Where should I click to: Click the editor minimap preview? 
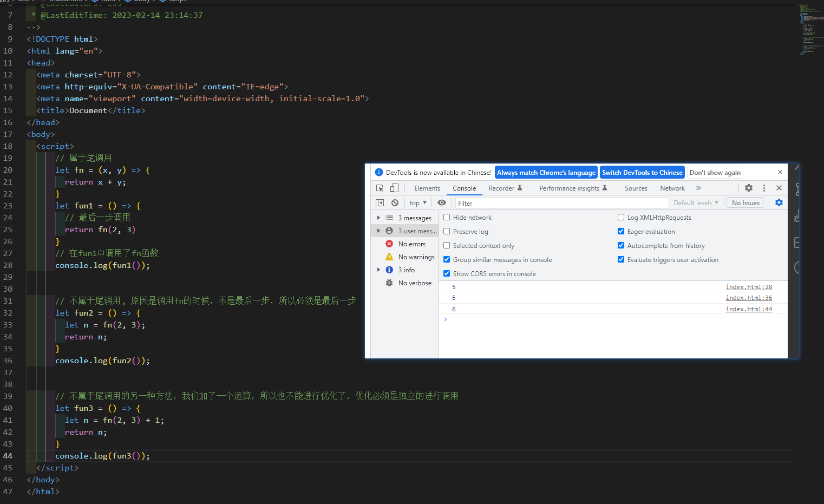[810, 30]
